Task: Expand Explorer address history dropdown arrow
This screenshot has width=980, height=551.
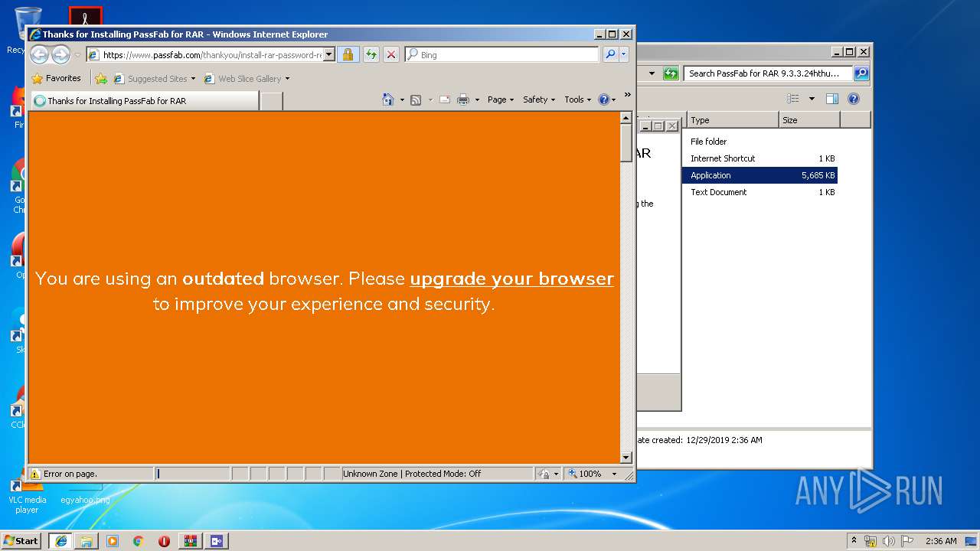Action: pos(652,73)
